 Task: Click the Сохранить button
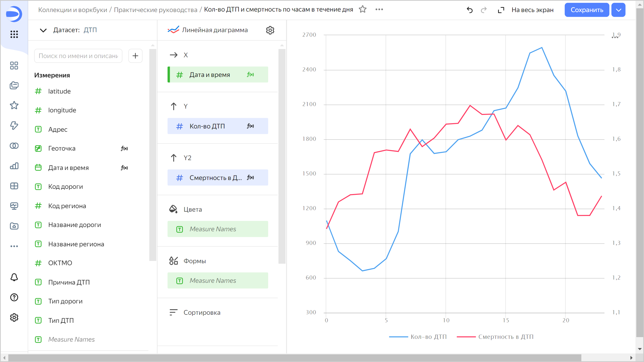(587, 10)
